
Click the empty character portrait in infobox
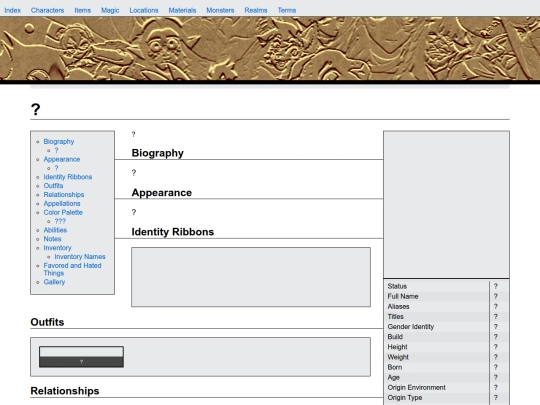[x=446, y=205]
